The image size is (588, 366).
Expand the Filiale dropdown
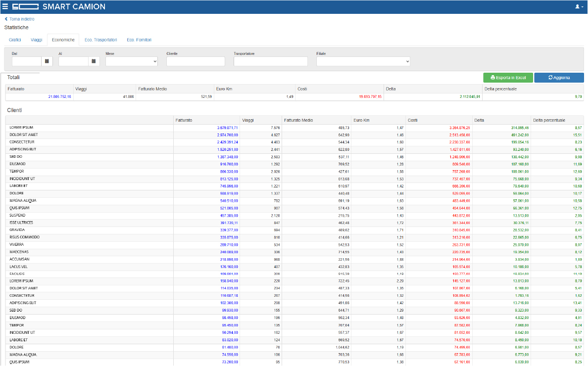click(363, 61)
